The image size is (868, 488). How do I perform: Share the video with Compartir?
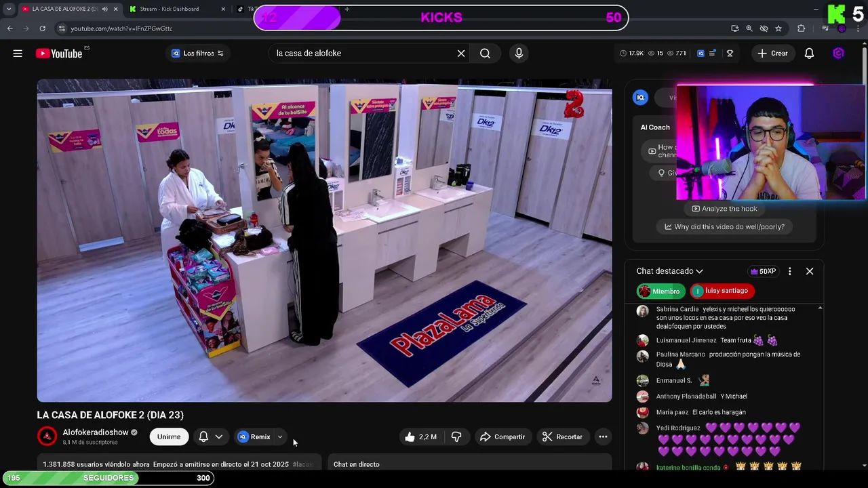[502, 437]
